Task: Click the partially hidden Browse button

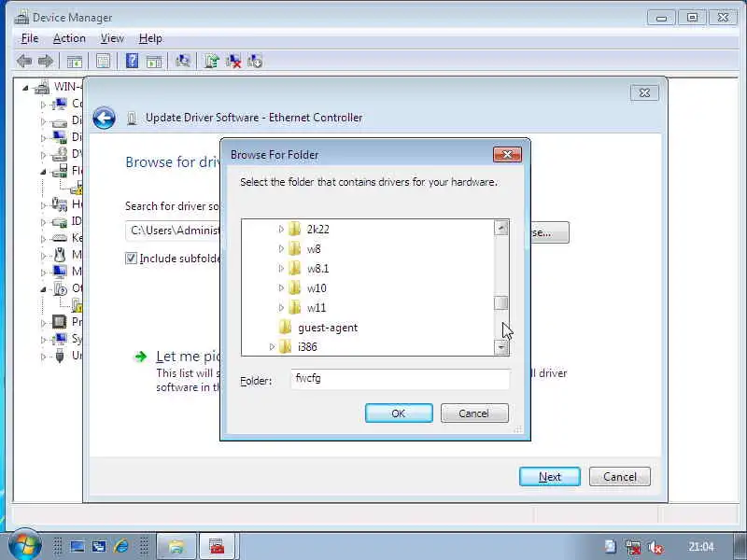Action: [x=550, y=232]
